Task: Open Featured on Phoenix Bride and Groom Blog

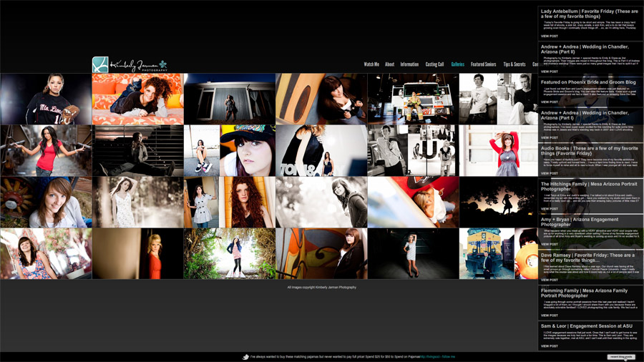Action: [x=588, y=82]
